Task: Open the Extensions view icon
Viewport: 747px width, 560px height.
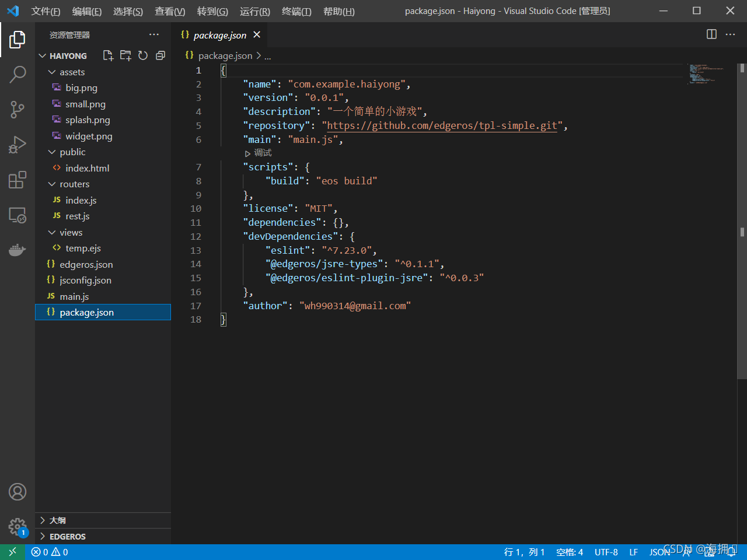Action: click(x=18, y=180)
